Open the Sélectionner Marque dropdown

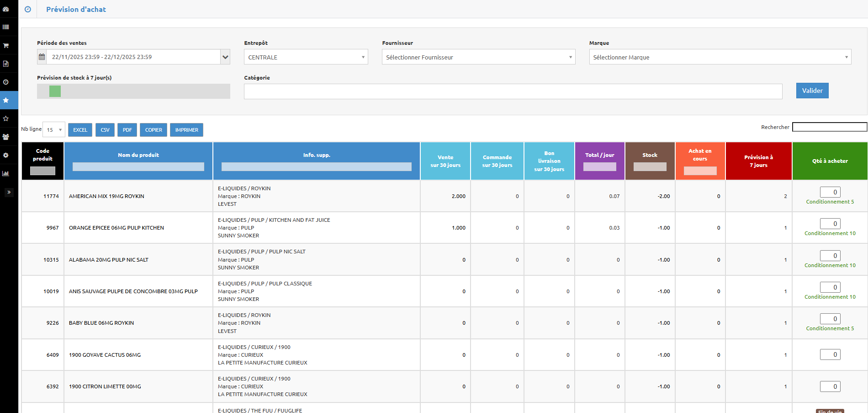coord(720,57)
